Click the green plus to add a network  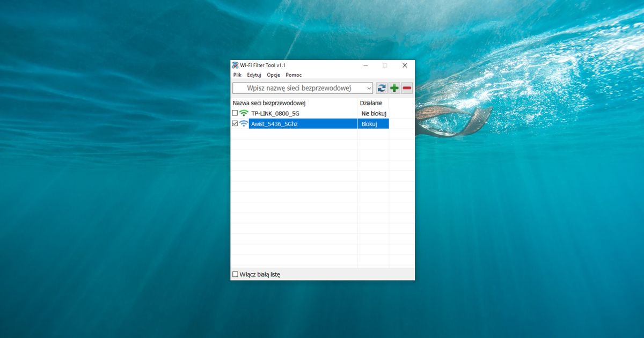[x=394, y=88]
